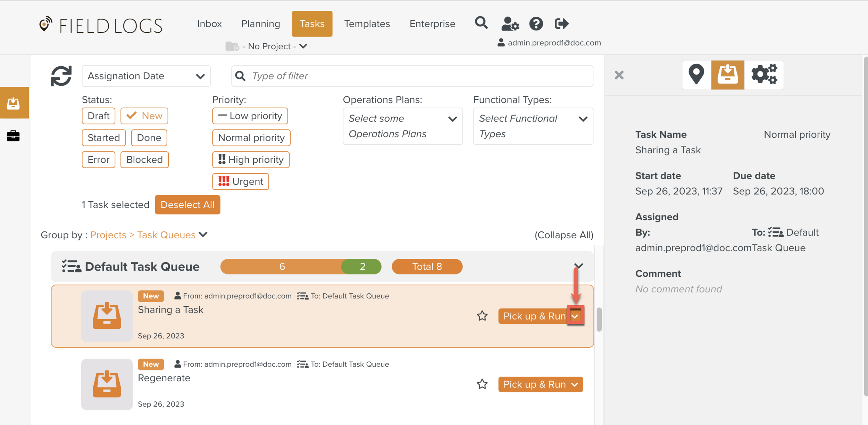Go to the Planning tab

pos(260,24)
